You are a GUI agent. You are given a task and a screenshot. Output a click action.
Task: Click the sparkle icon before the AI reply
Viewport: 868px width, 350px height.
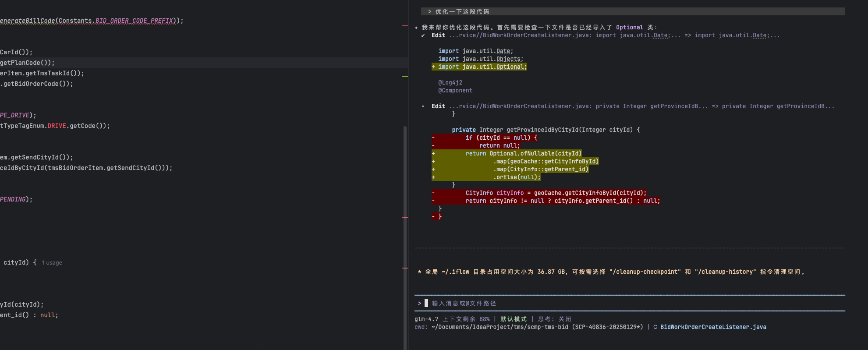point(416,28)
